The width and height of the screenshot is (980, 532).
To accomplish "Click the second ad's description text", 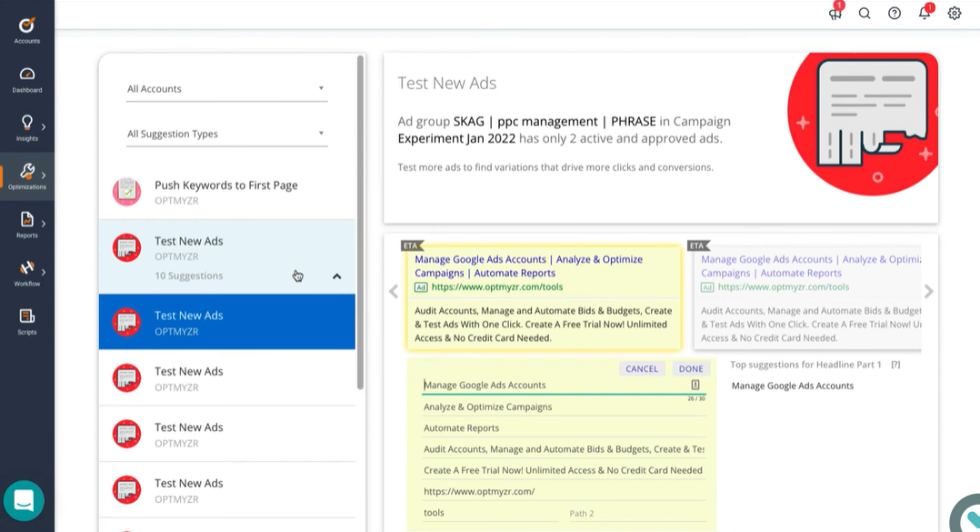I will click(x=811, y=325).
